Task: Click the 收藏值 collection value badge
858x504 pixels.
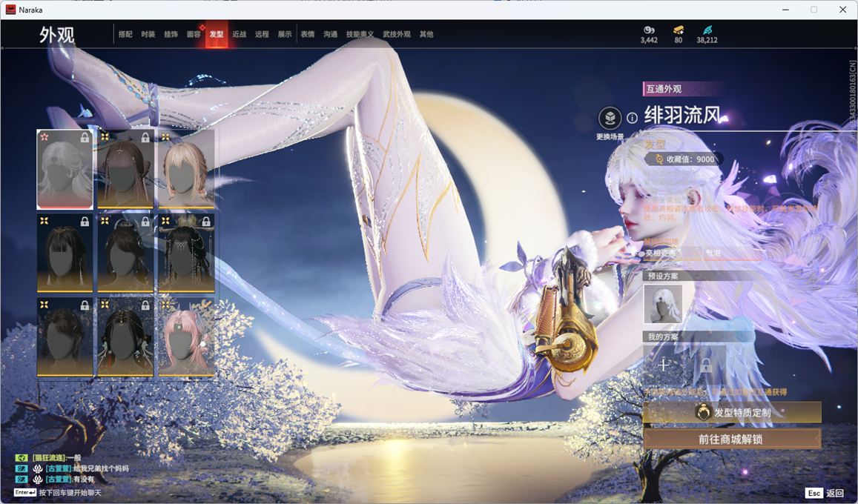Action: (684, 159)
